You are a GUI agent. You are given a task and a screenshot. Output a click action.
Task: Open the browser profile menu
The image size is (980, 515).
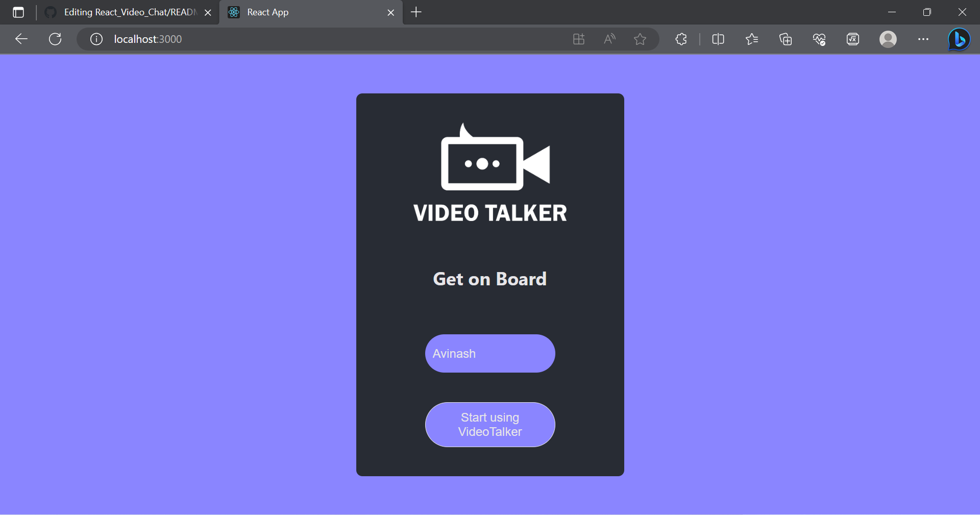point(888,39)
